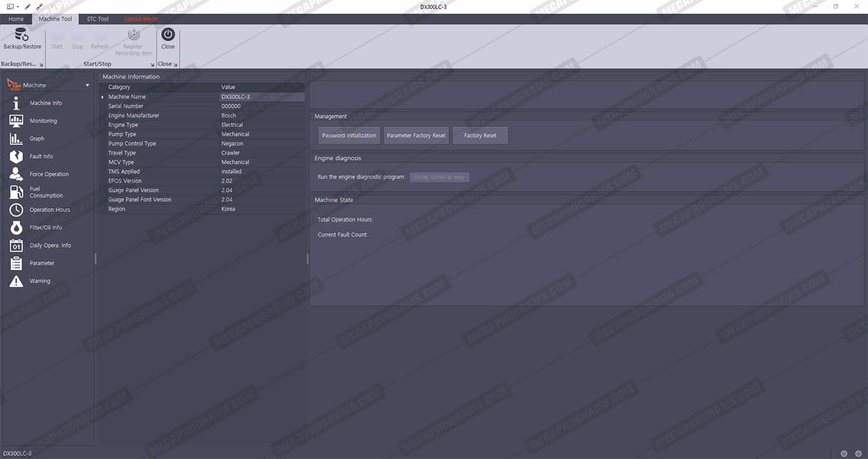868x459 pixels.
Task: Open the Warning section in sidebar
Action: [x=39, y=281]
